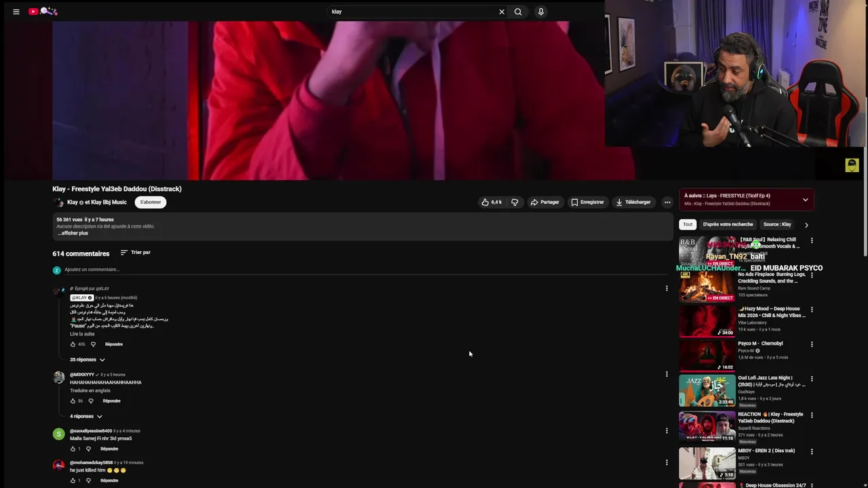
Task: Clear the search box with the X icon
Action: tap(502, 12)
